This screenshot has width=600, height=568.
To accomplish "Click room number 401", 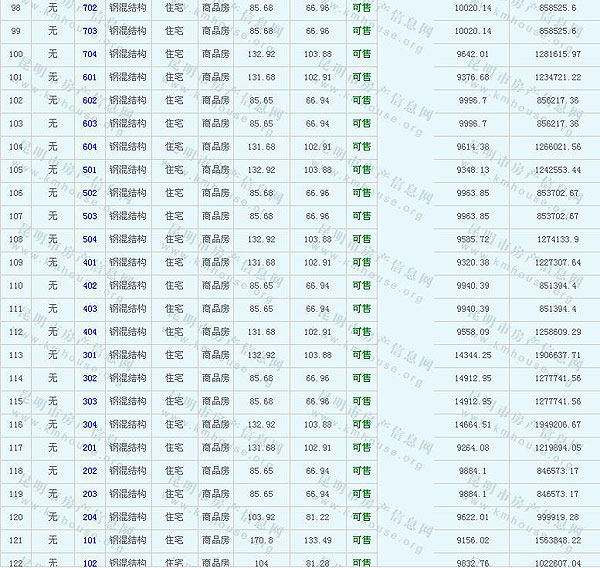I will (x=90, y=263).
